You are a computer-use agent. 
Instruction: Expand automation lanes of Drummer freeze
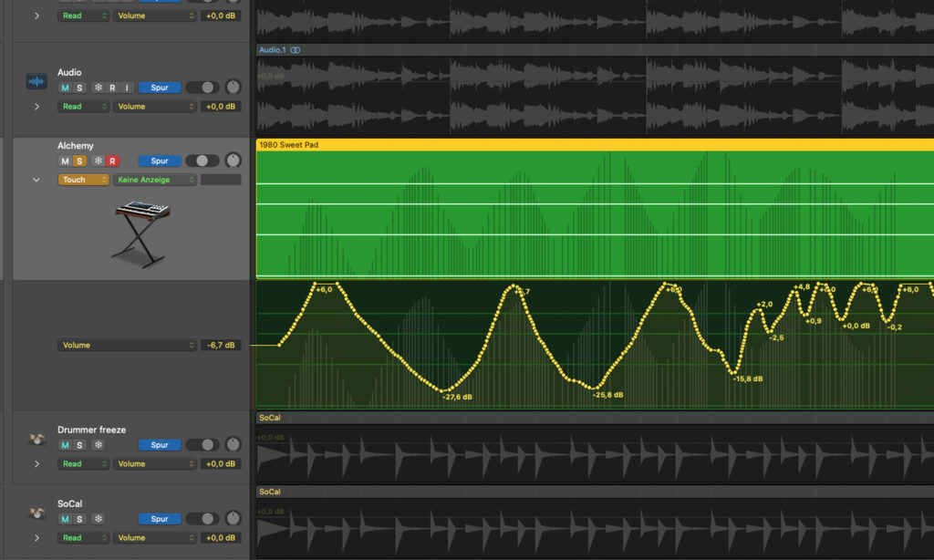[x=36, y=464]
